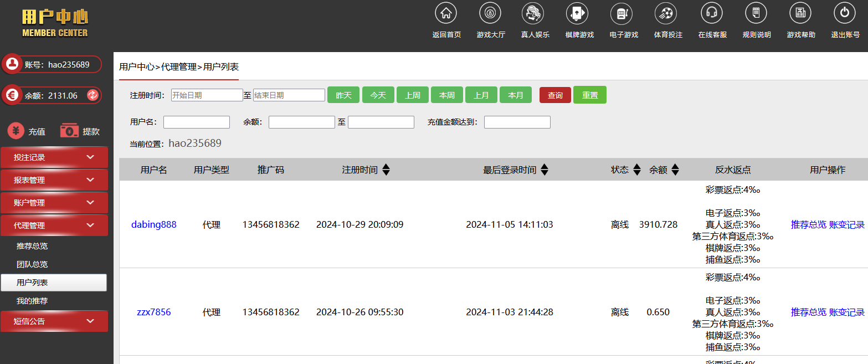Filter by 本周 quick date button
Viewport: 868px width, 364px height.
[446, 95]
